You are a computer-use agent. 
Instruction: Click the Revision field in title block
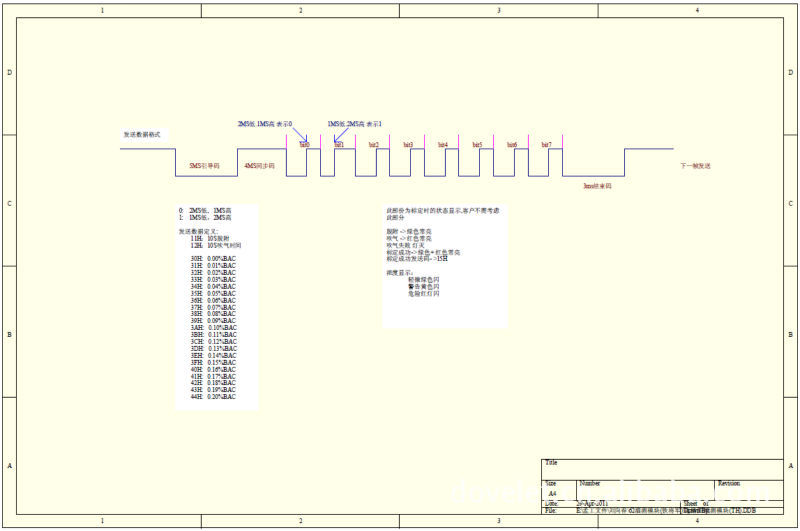click(729, 482)
